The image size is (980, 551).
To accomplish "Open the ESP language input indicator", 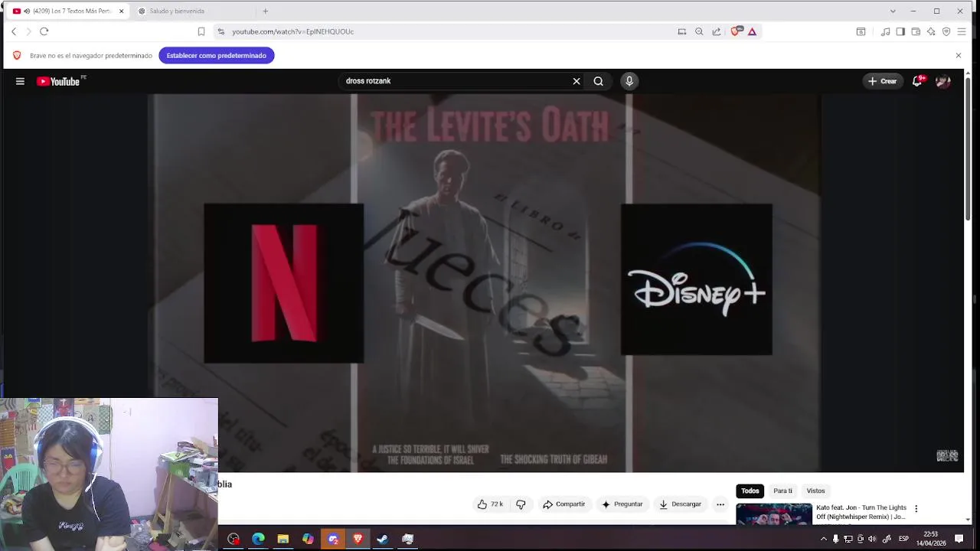I will [x=903, y=539].
